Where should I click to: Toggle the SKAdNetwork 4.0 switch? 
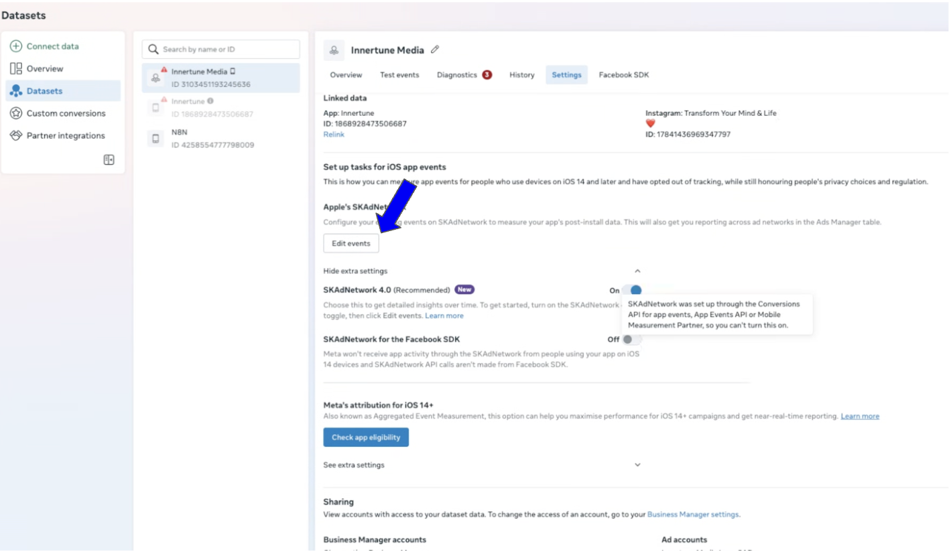[x=631, y=290]
